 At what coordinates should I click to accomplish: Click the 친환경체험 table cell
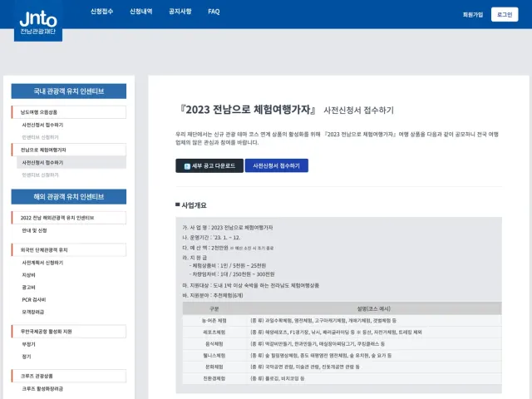tap(214, 378)
